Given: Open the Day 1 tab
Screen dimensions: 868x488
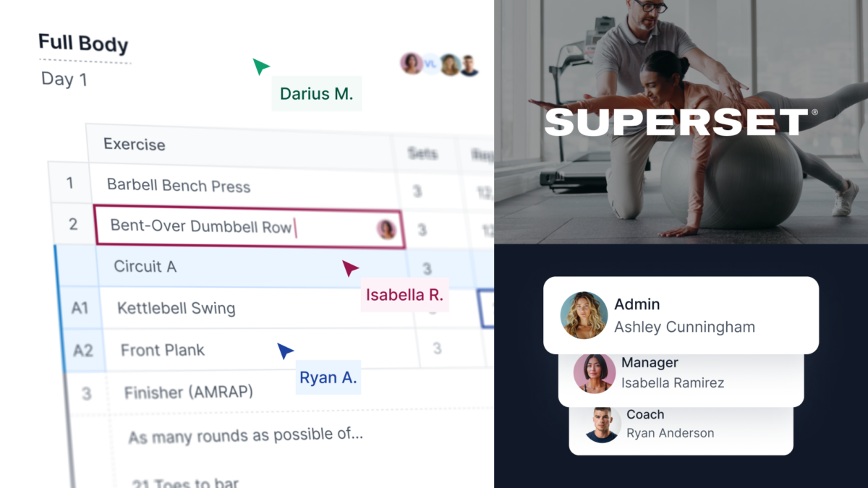Looking at the screenshot, I should [64, 79].
